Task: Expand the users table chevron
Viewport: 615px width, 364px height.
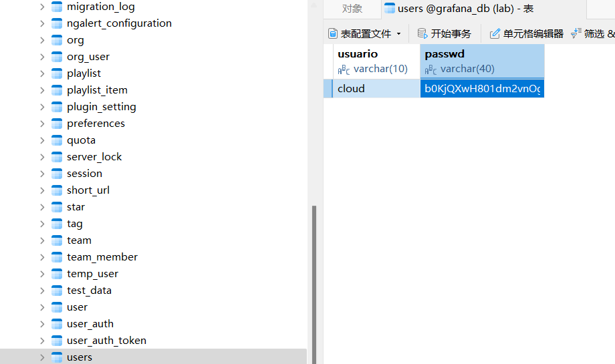Action: point(42,357)
